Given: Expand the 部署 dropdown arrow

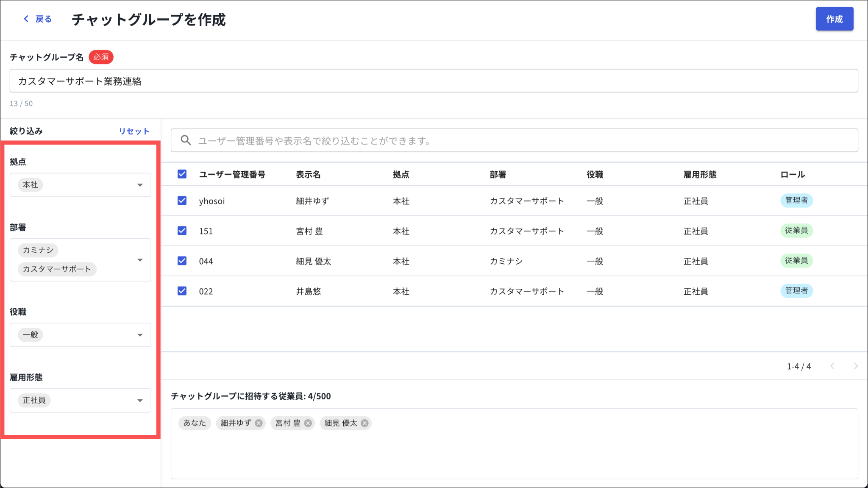Looking at the screenshot, I should [x=140, y=260].
